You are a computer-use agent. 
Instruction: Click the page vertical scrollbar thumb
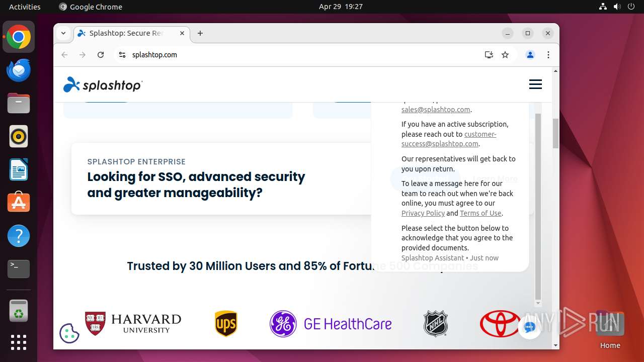tap(555, 133)
